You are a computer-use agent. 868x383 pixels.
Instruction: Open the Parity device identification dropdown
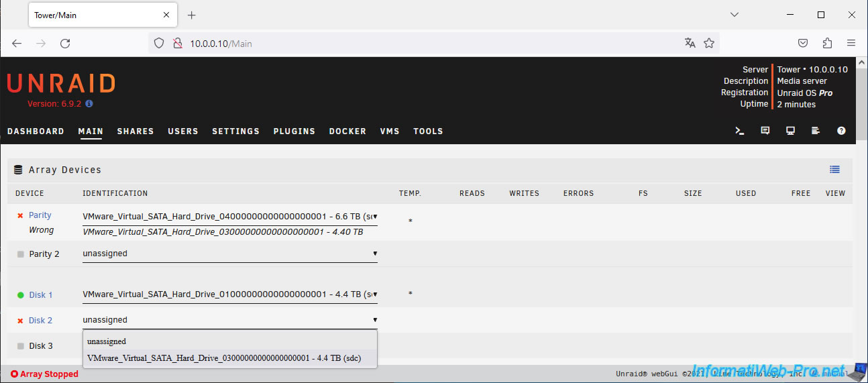[x=229, y=217]
